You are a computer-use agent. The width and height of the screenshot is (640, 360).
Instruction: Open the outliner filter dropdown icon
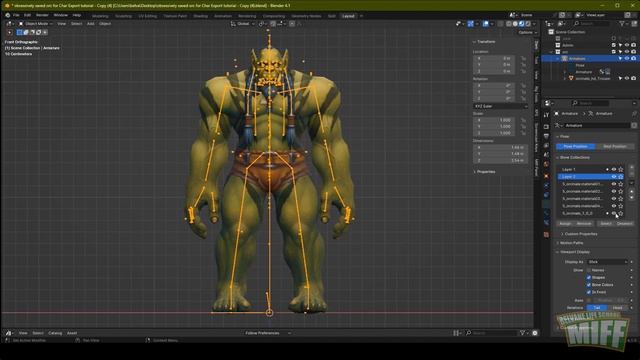click(624, 24)
